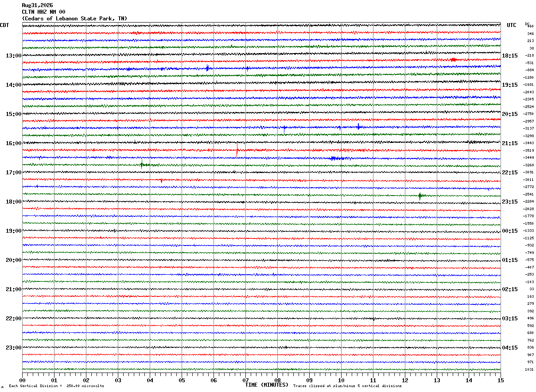Click the TIME (MINUTES) axis title
536x392 pixels.
coord(267,385)
